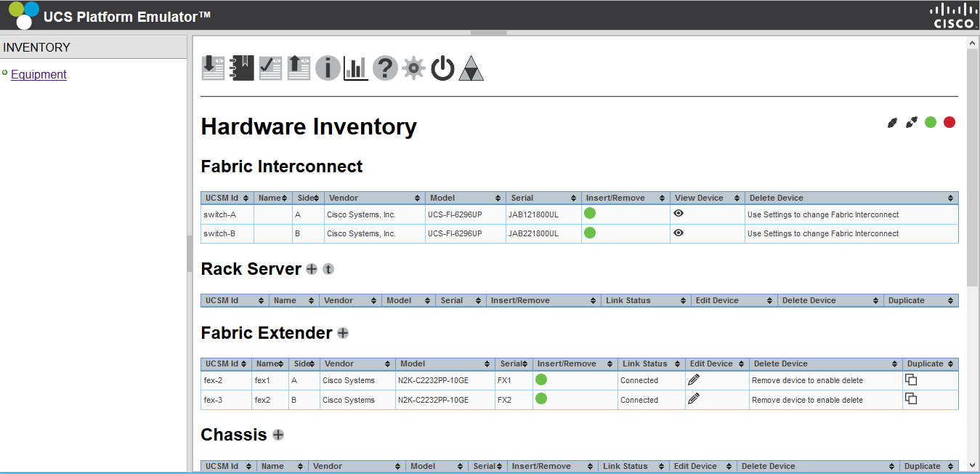Add a new Chassis with plus icon
The height and width of the screenshot is (474, 980).
(278, 435)
